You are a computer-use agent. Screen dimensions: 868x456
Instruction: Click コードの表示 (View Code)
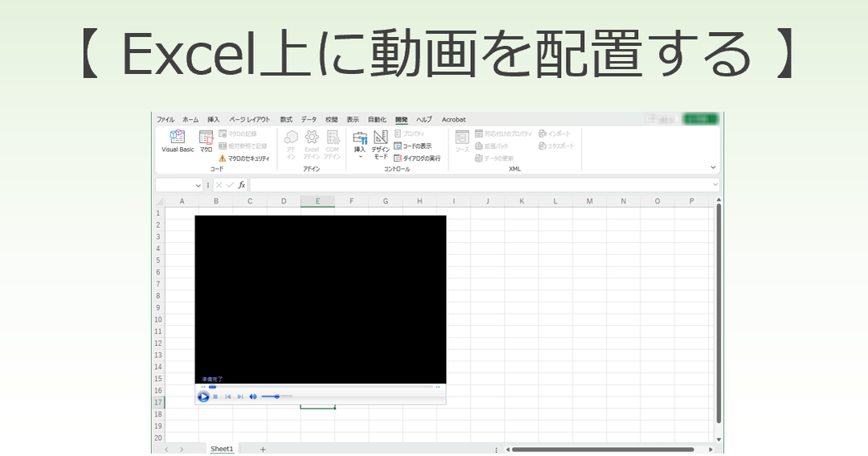[413, 146]
